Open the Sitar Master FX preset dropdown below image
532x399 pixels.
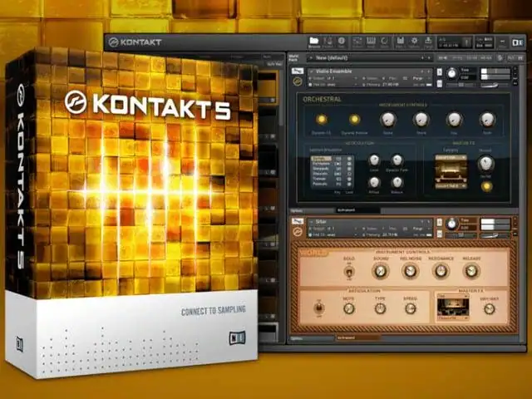453,318
